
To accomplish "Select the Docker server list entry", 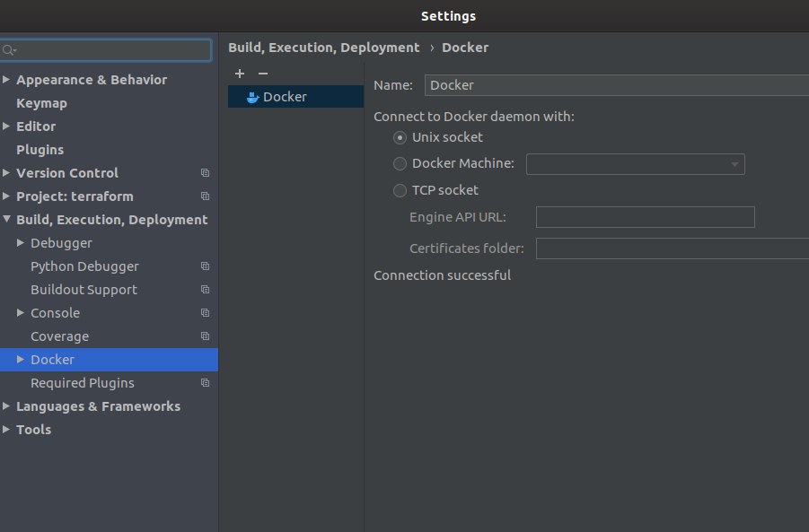I will click(x=295, y=97).
